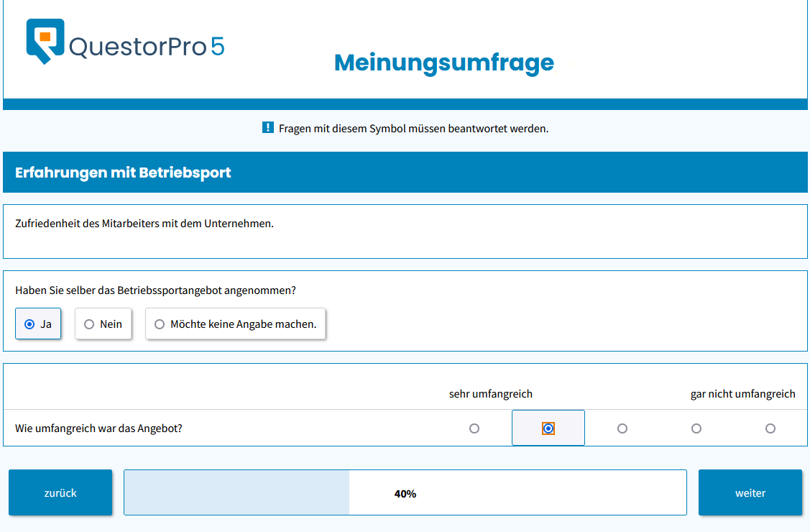
Task: Select the middle rating radio button
Action: pos(622,428)
